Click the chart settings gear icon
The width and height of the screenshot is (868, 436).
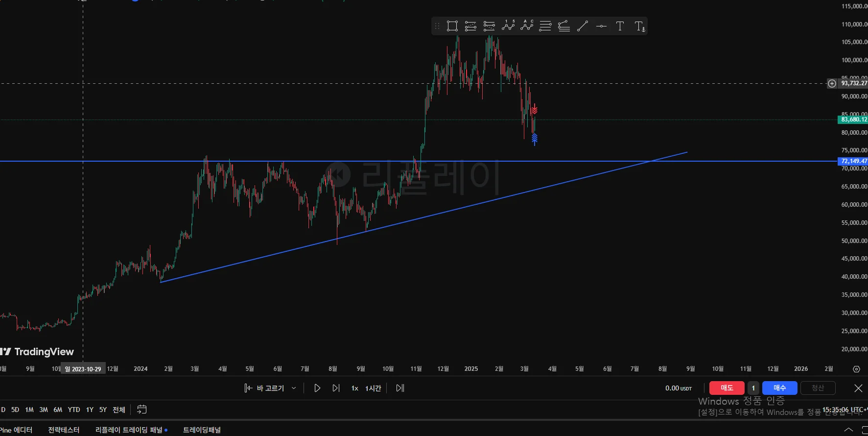click(856, 369)
